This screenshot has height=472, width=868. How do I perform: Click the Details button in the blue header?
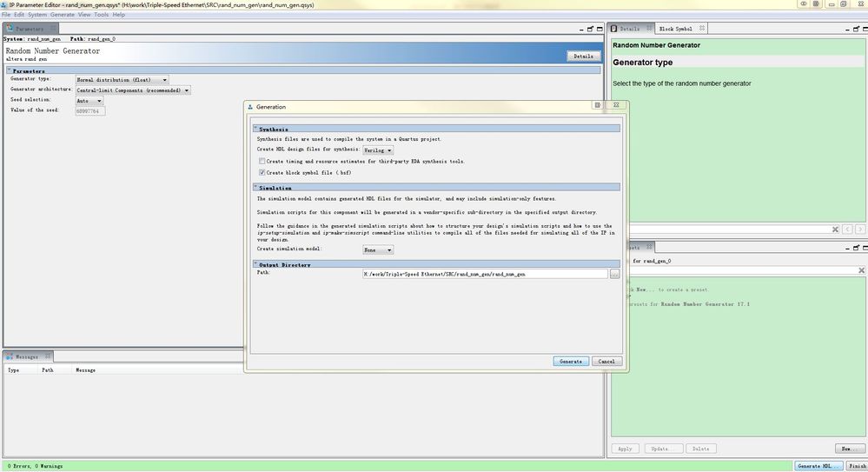tap(584, 56)
